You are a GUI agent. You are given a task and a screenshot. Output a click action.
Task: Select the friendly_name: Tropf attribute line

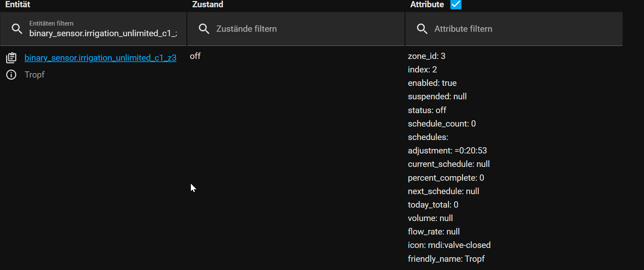446,259
